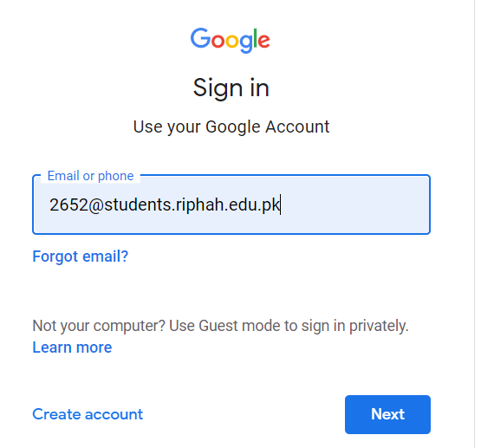481x448 pixels.
Task: Click the blue capital G in the logo
Action: pyautogui.click(x=200, y=38)
